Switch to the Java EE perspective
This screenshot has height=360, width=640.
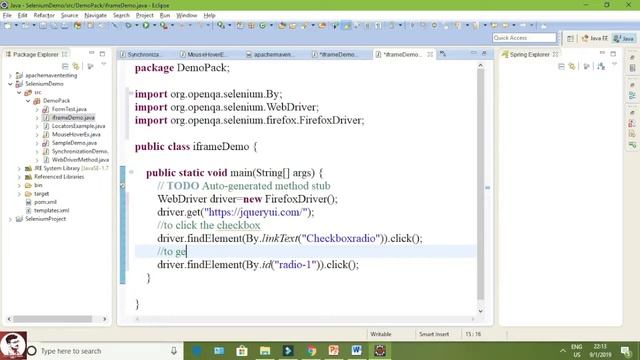(595, 38)
